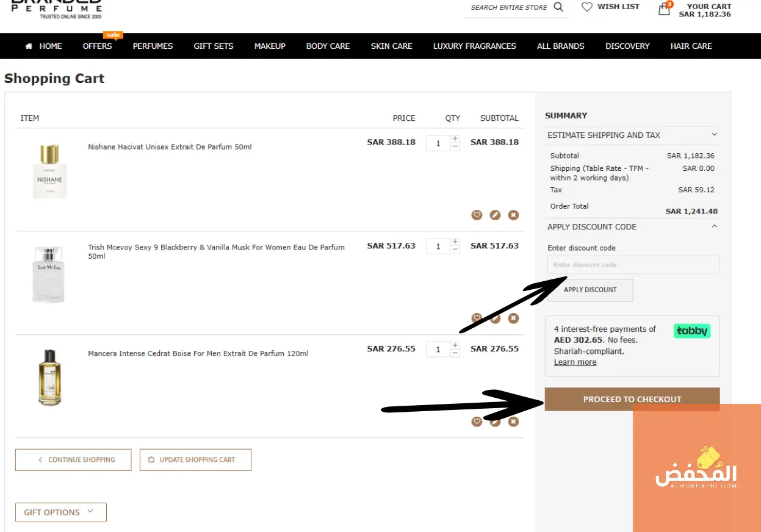Screen dimensions: 761x532
Task: Click the Apply Discount button
Action: [590, 290]
